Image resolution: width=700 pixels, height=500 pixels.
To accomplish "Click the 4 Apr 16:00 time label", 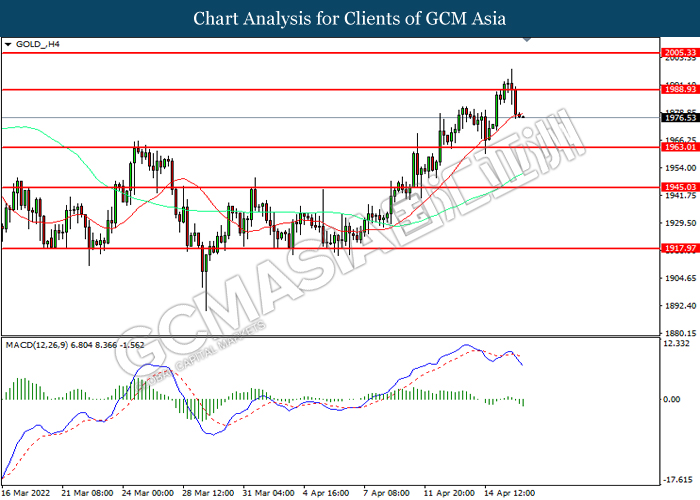I will point(326,493).
